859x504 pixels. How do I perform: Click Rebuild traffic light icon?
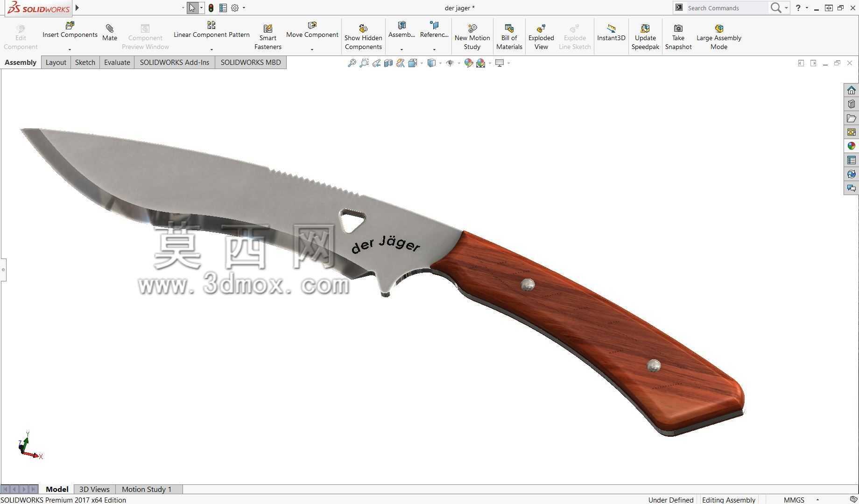coord(211,8)
